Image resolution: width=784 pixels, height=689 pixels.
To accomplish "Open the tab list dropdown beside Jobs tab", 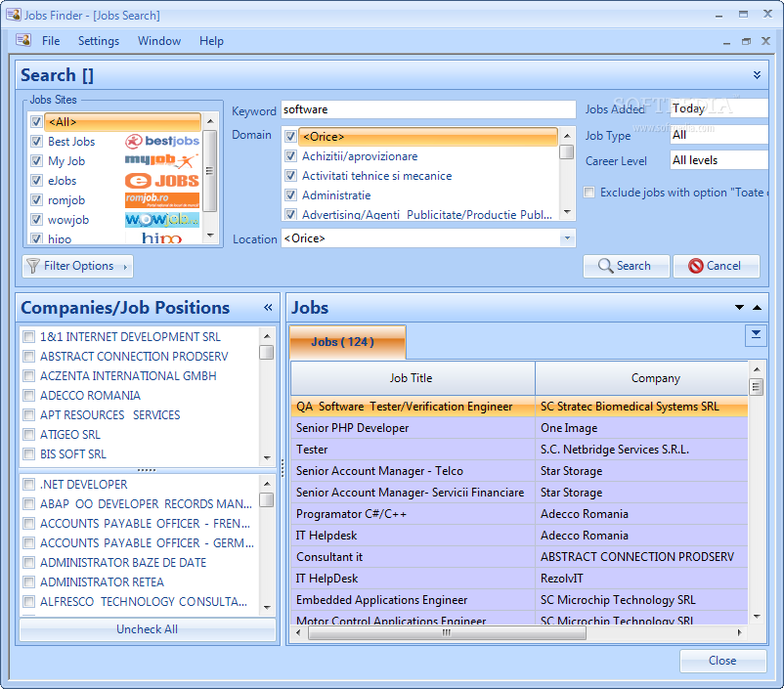I will 756,335.
